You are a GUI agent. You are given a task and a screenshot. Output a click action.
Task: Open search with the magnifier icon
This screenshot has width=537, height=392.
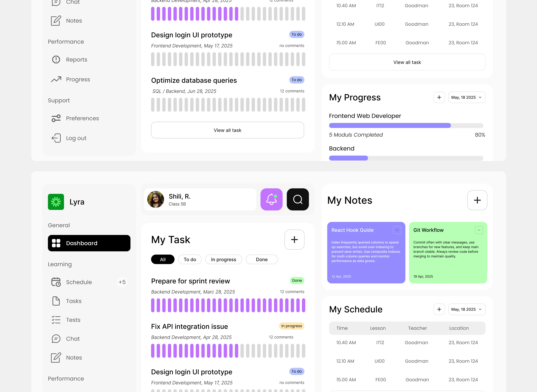tap(298, 199)
